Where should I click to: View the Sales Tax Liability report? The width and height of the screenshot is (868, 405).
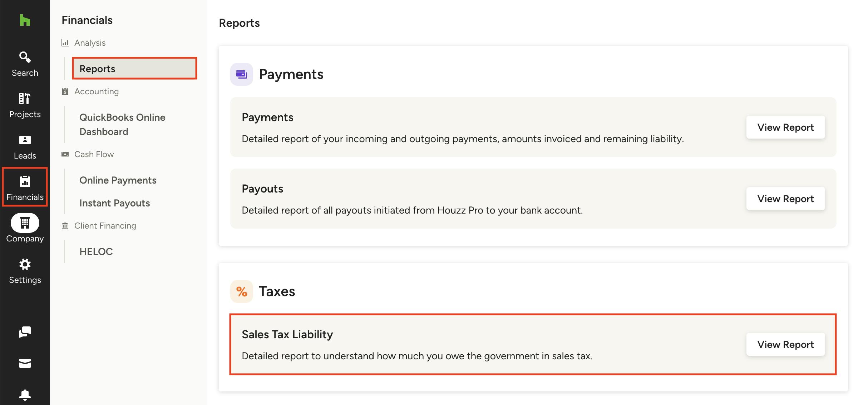point(785,344)
